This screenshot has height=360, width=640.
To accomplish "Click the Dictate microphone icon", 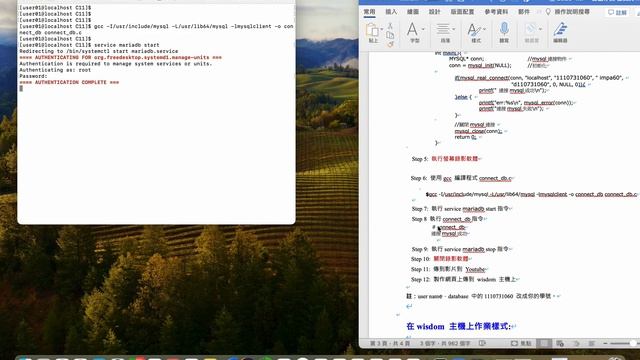I will [x=504, y=29].
